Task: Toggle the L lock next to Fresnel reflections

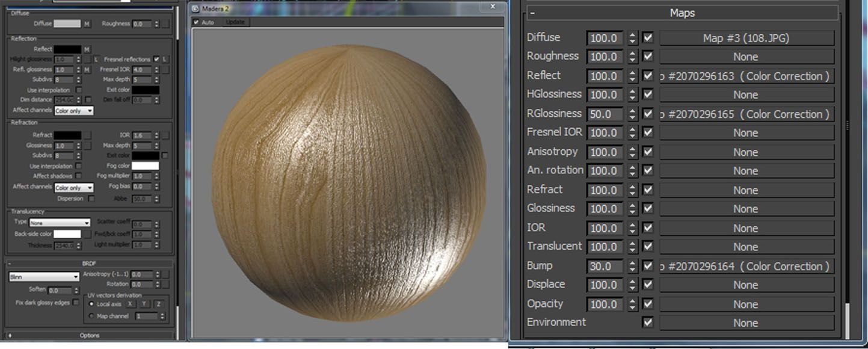Action: pyautogui.click(x=165, y=60)
